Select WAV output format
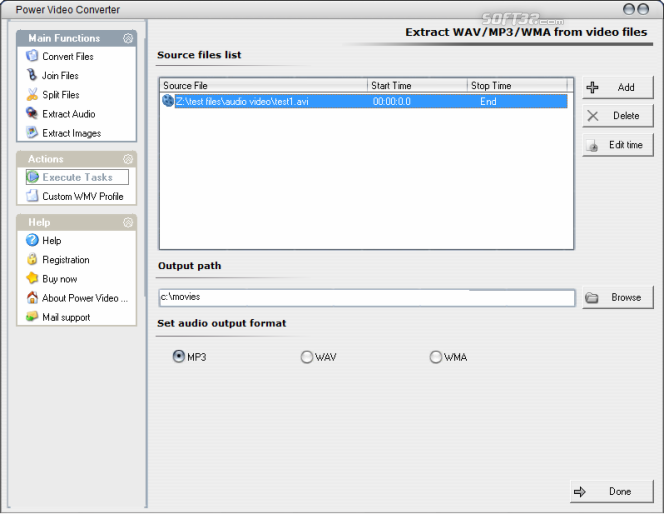Screen dimensions: 664x514 coord(307,357)
